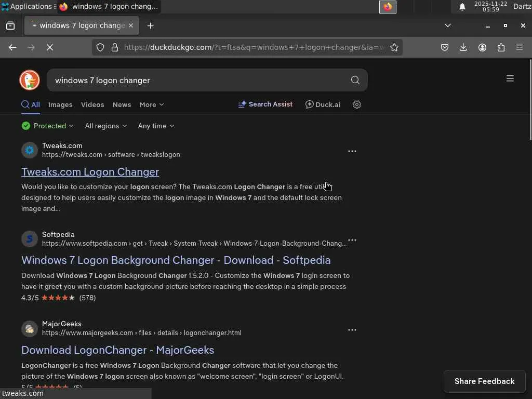532x399 pixels.
Task: Click the tweaks.com software tweakslogon URL
Action: [111, 154]
